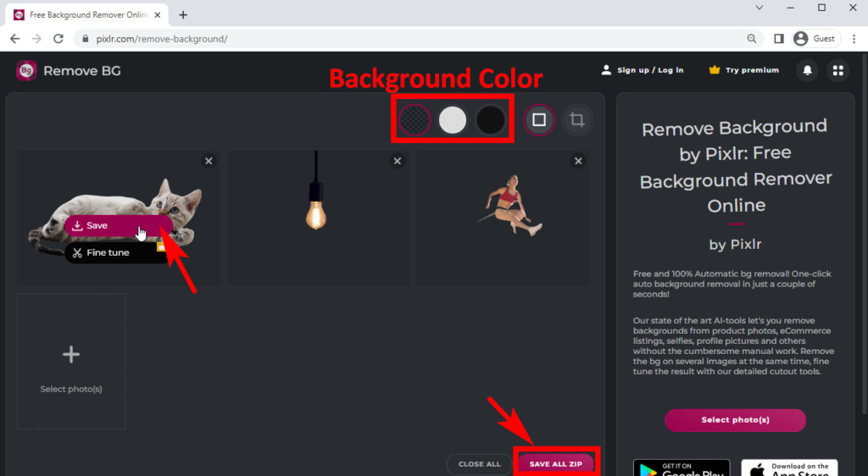Click the address bar with pixlr.com URL

click(418, 39)
